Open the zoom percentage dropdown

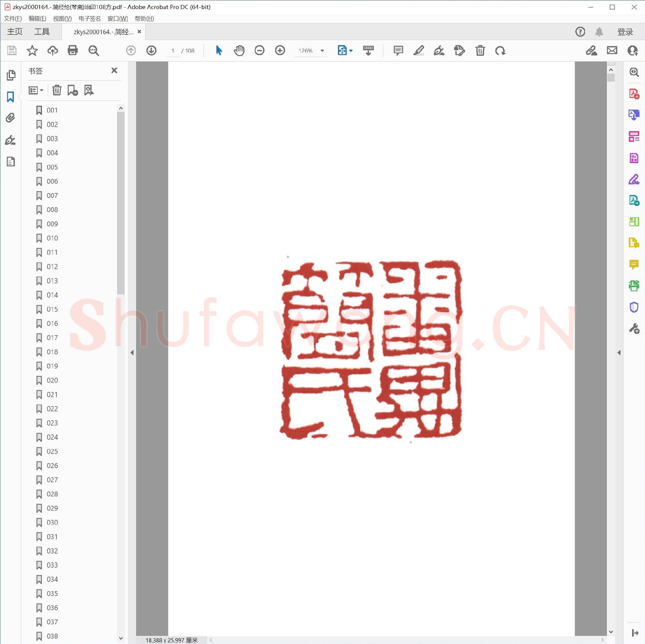(x=322, y=51)
